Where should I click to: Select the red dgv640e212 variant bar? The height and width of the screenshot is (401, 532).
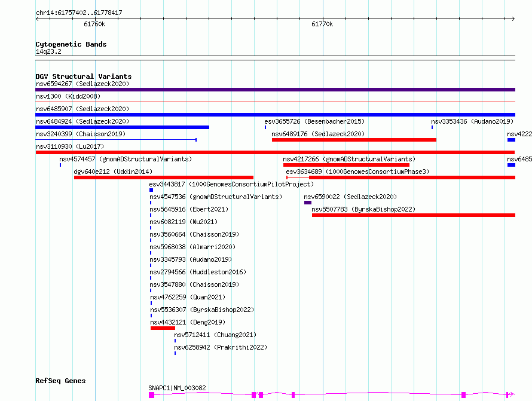(x=164, y=177)
